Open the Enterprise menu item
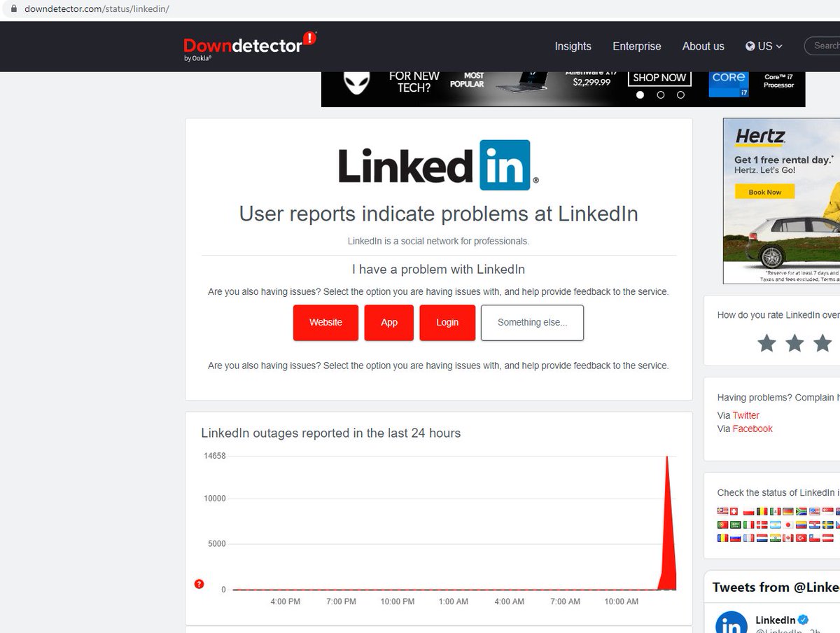The width and height of the screenshot is (840, 633). click(x=637, y=46)
